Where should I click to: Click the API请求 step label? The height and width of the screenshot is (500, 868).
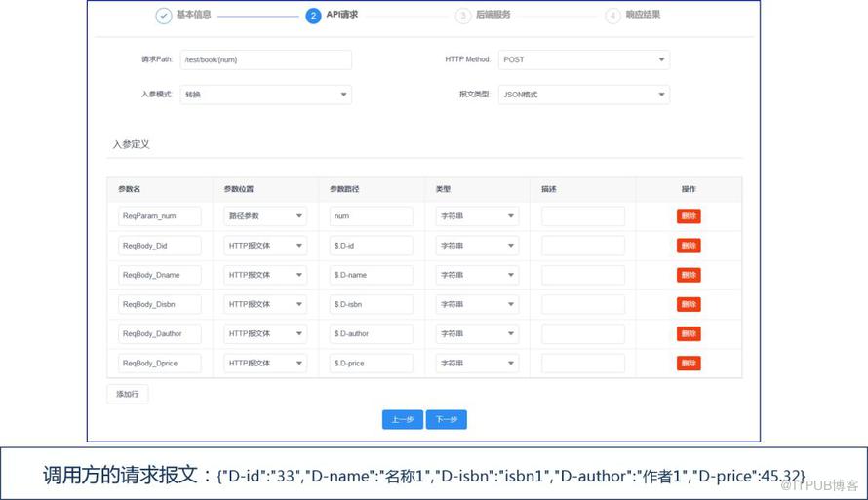click(x=342, y=15)
